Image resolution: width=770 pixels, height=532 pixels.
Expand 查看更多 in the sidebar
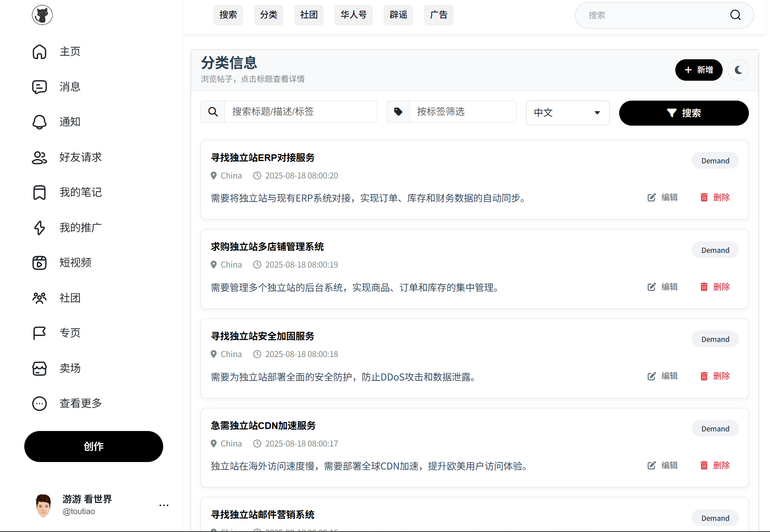tap(80, 403)
